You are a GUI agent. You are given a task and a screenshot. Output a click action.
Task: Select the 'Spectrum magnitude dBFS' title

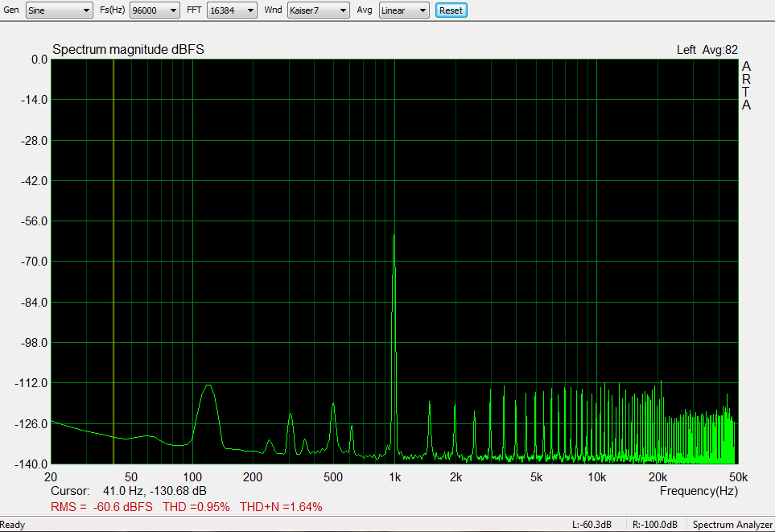click(128, 49)
